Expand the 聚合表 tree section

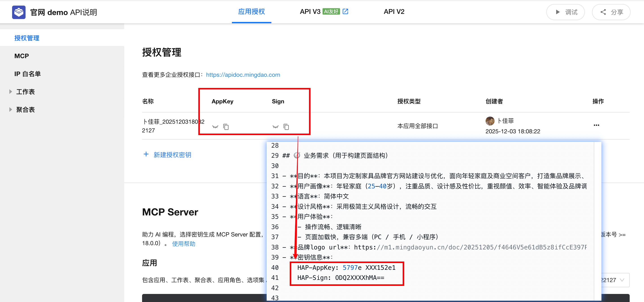11,110
